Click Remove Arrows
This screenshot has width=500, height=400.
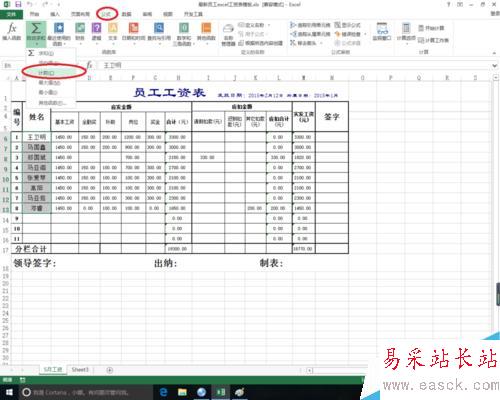coord(304,43)
